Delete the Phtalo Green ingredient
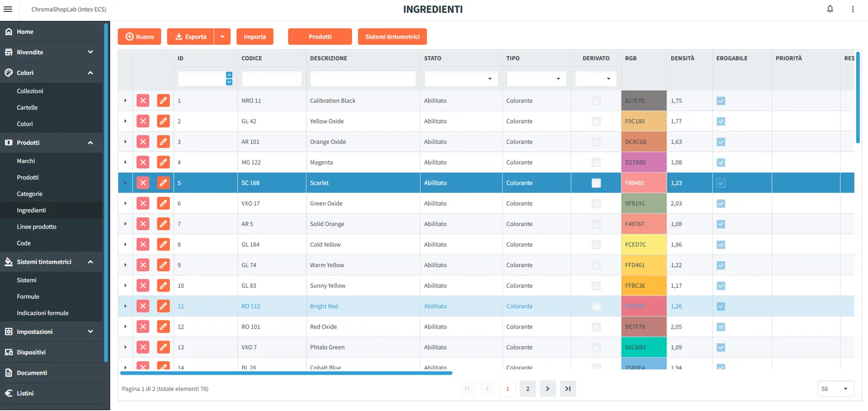 (x=143, y=347)
